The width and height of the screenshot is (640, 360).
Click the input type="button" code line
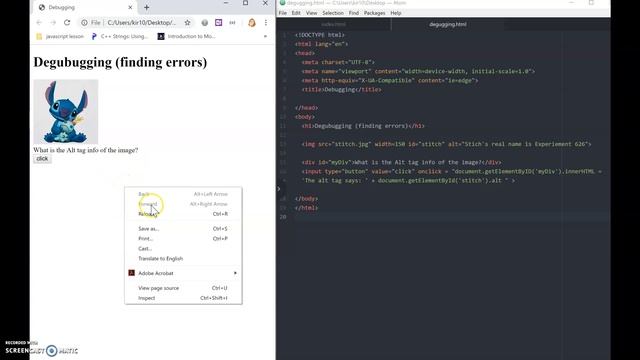pos(451,171)
